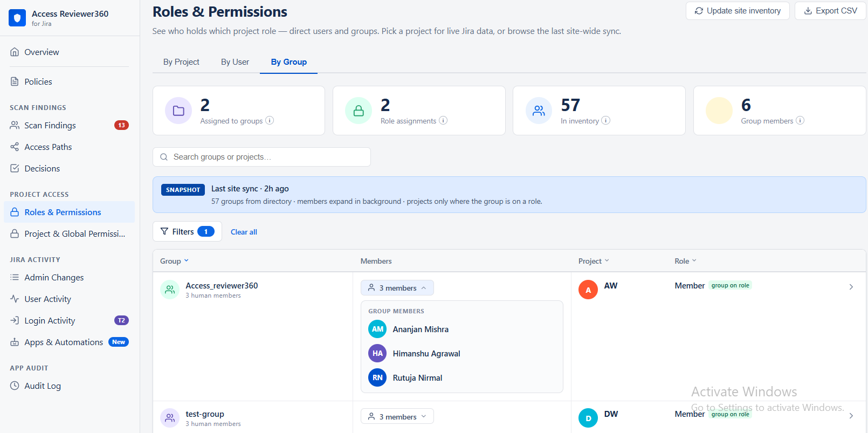Select Roles & Permissions sidebar item
Screen dimensions: 868x433
[69, 212]
